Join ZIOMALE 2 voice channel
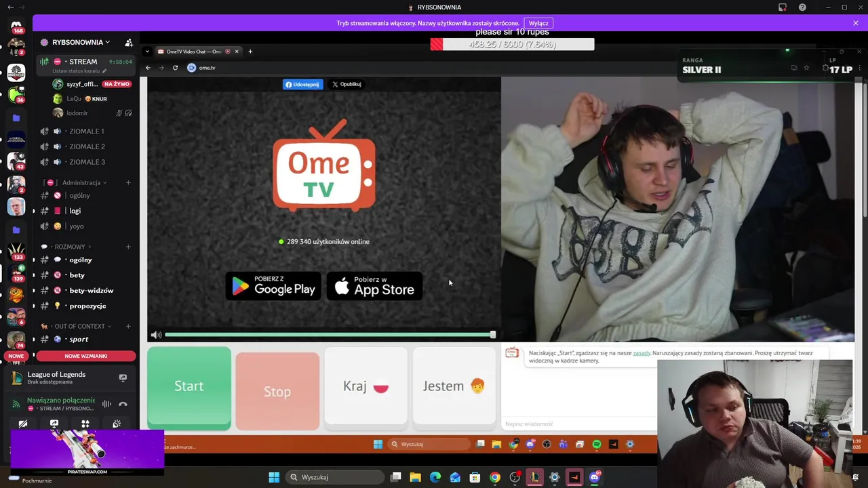Viewport: 868px width, 488px height. [86, 146]
